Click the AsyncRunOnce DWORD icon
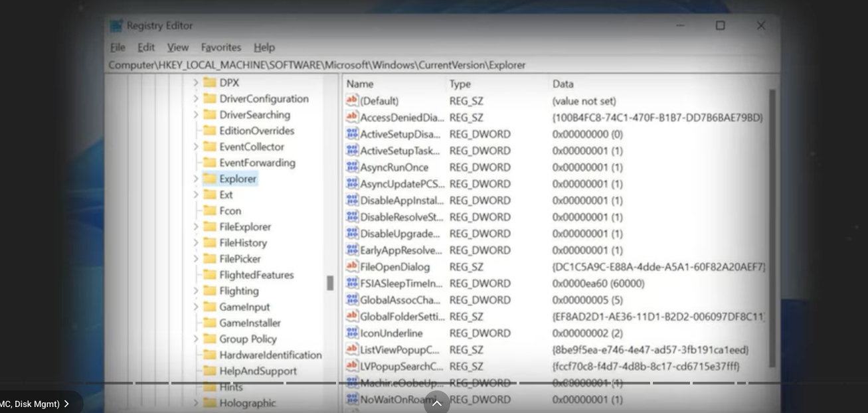 pyautogui.click(x=352, y=167)
